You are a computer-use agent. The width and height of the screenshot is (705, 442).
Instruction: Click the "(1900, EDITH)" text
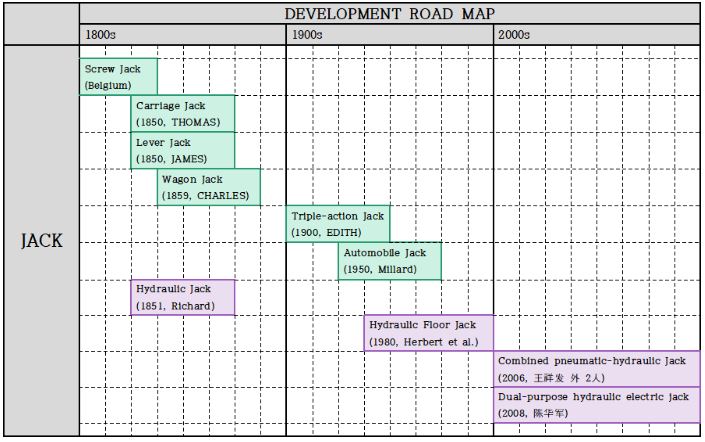(324, 233)
